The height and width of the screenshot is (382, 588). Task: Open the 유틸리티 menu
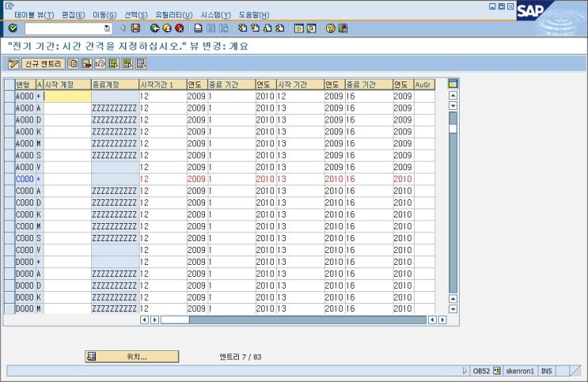173,15
